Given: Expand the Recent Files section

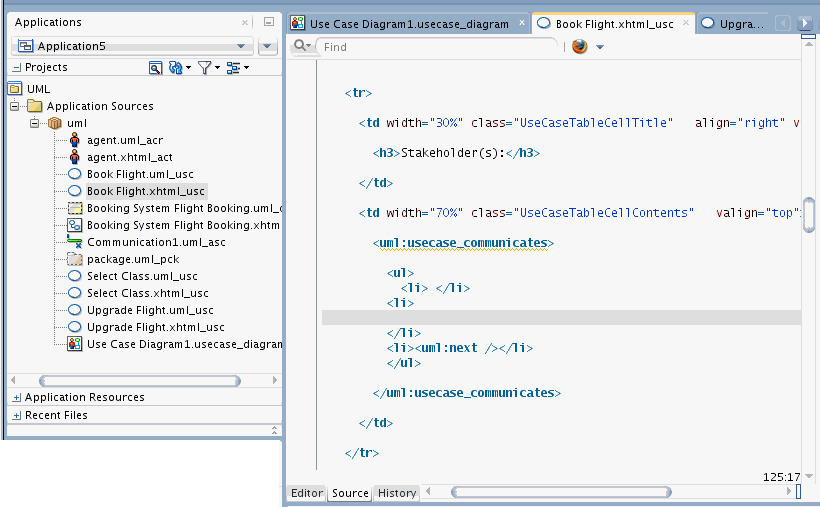Looking at the screenshot, I should (x=17, y=415).
